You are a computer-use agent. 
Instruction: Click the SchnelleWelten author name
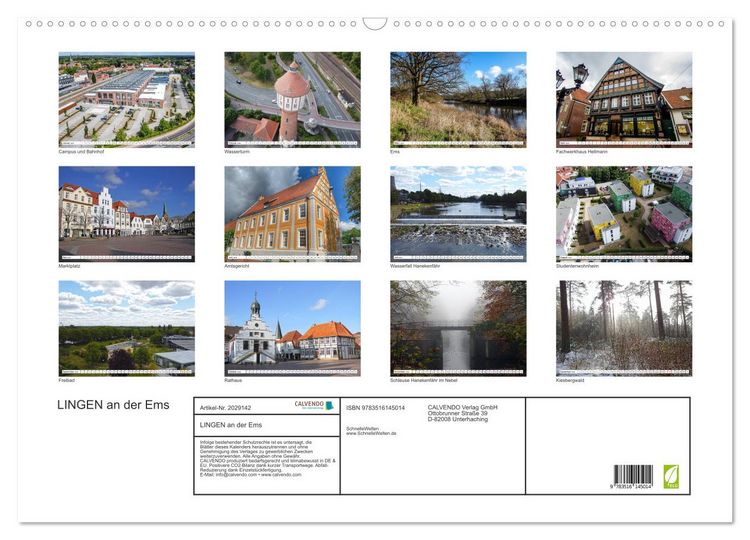tap(362, 429)
